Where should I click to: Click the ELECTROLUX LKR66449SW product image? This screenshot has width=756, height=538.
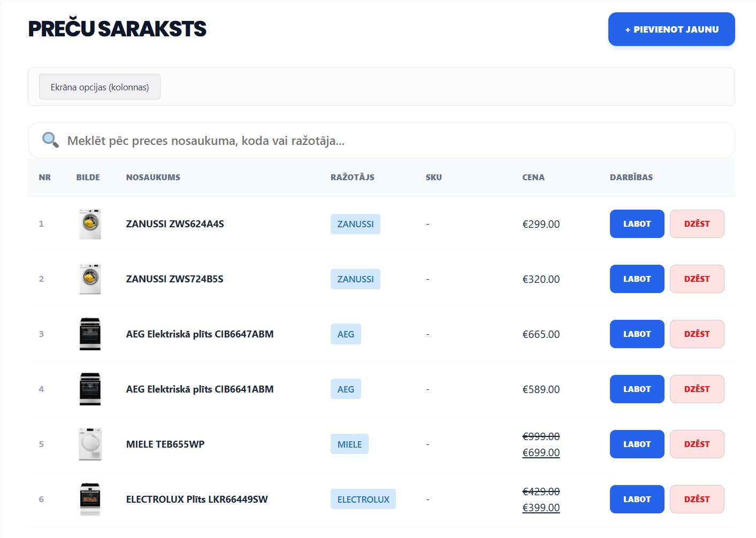(90, 499)
